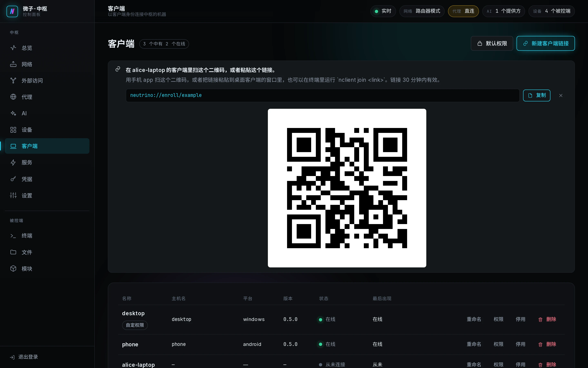Dismiss the enroll link panel with X
588x368 pixels.
click(561, 95)
